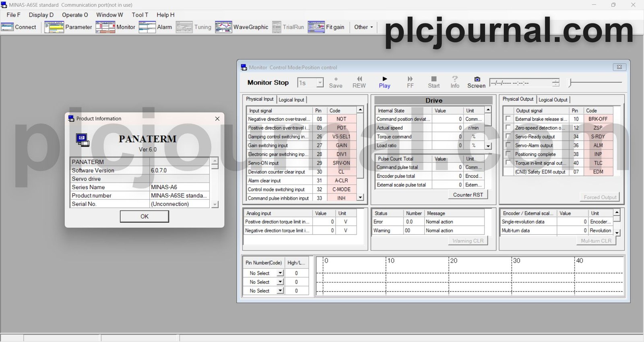Toggle Torque in-limit signal output checkbox
The width and height of the screenshot is (644, 342).
pos(508,163)
